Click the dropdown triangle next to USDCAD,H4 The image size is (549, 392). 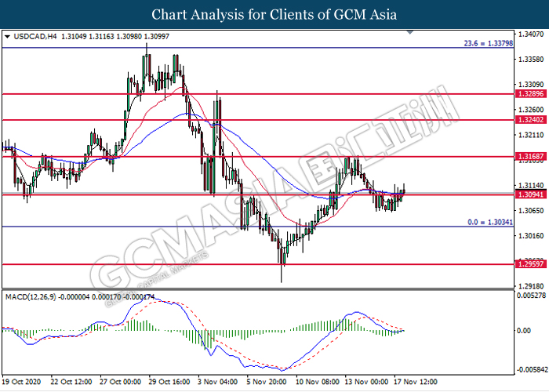[7, 37]
